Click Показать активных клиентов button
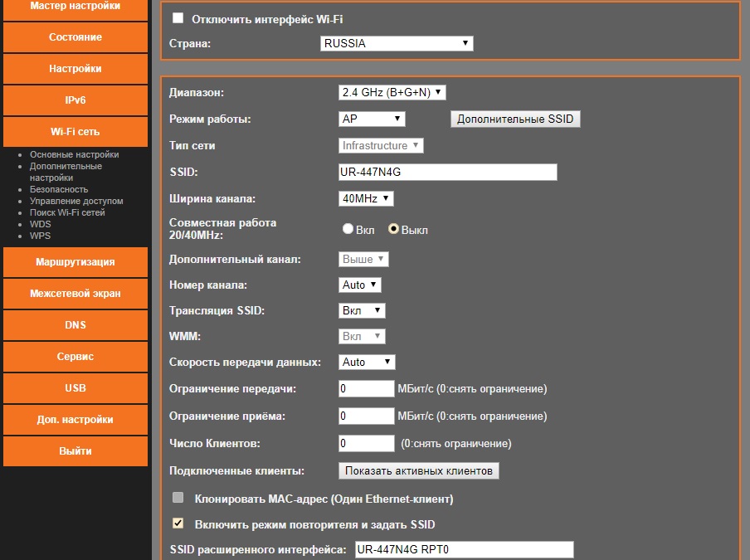 point(418,471)
